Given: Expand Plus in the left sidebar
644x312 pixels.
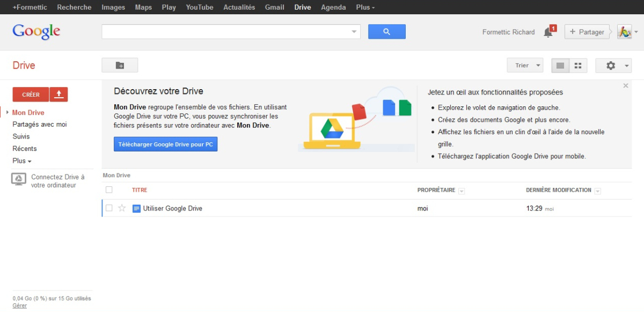Looking at the screenshot, I should [x=21, y=161].
